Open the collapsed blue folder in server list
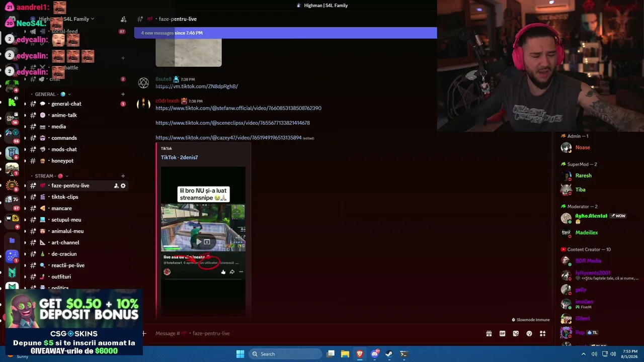The width and height of the screenshot is (644, 362). (x=12, y=240)
